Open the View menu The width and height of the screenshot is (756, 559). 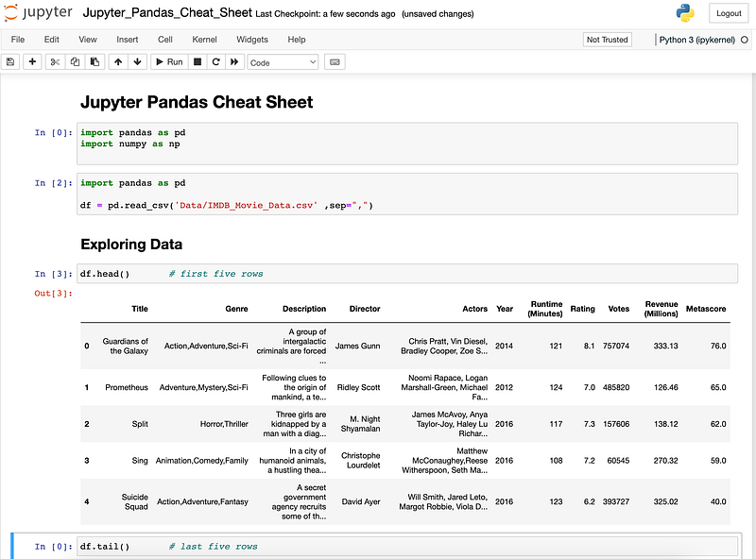88,40
